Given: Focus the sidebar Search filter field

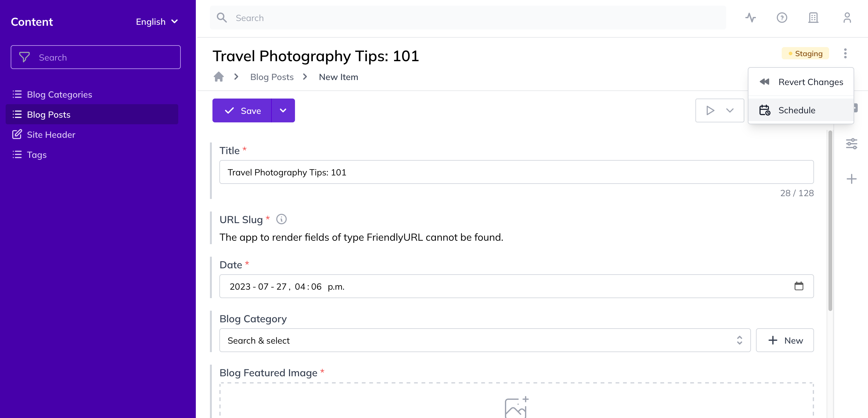Looking at the screenshot, I should (x=96, y=57).
